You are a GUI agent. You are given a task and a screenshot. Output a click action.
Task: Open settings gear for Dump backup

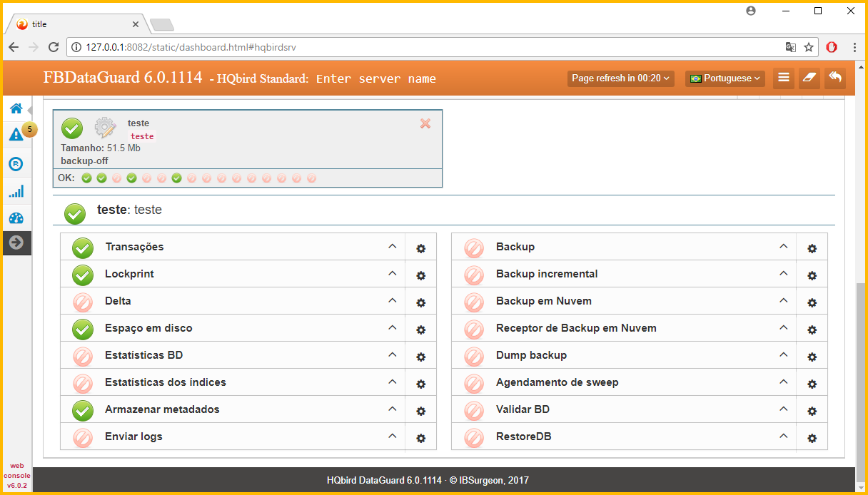812,357
